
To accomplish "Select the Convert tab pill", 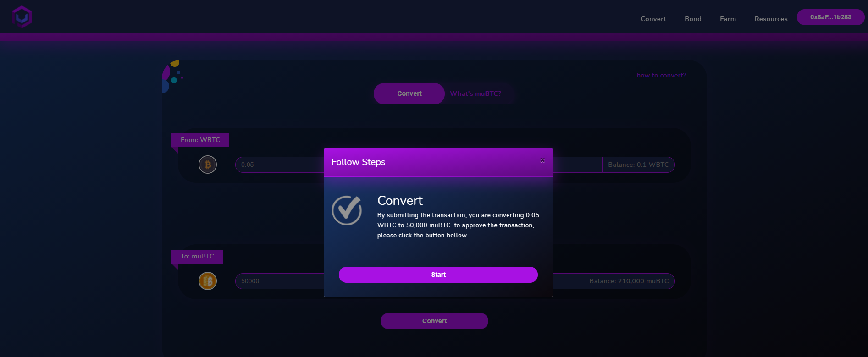I will click(x=409, y=93).
